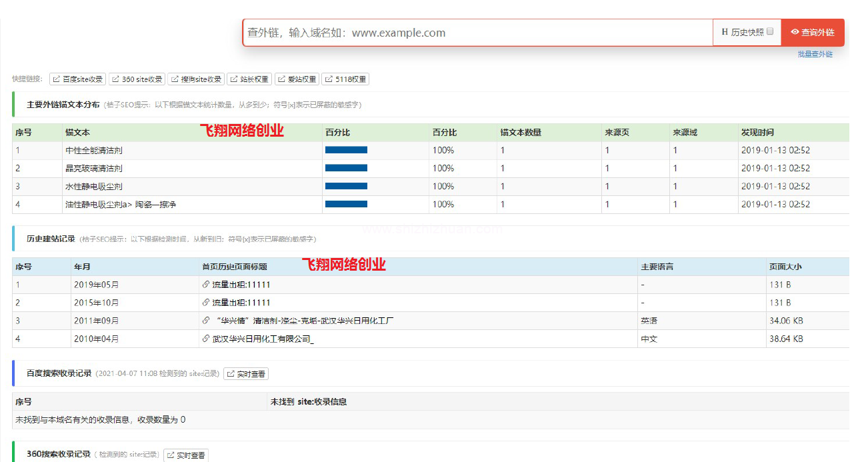868x462 pixels.
Task: Enable the 历史快照 checkbox
Action: (770, 32)
